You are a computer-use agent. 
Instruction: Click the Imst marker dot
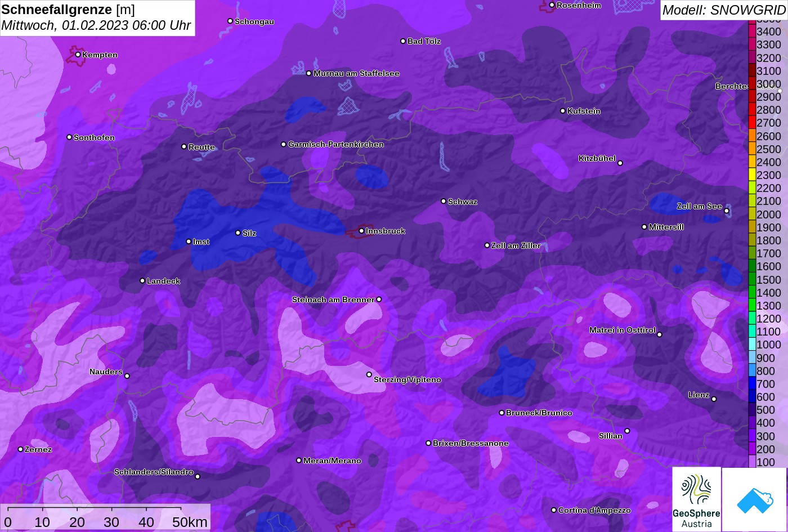tap(189, 242)
